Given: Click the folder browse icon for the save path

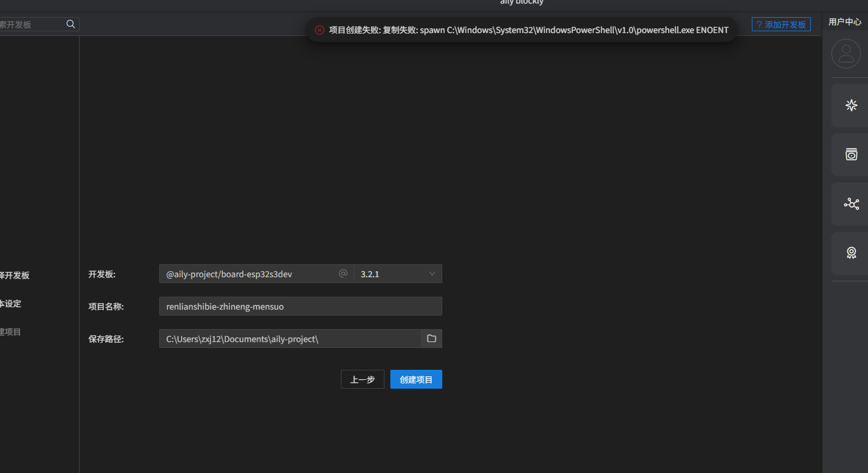Looking at the screenshot, I should point(432,339).
